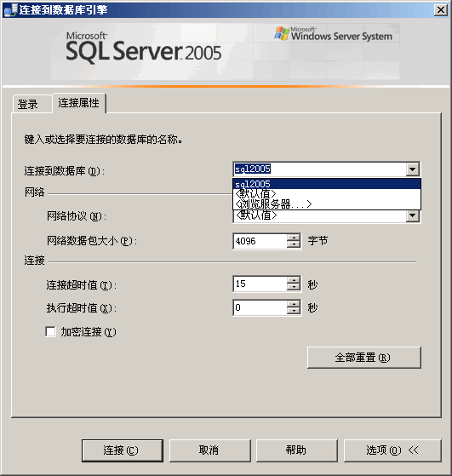Increase execution timeout with up arrow
This screenshot has width=452, height=476.
(294, 304)
